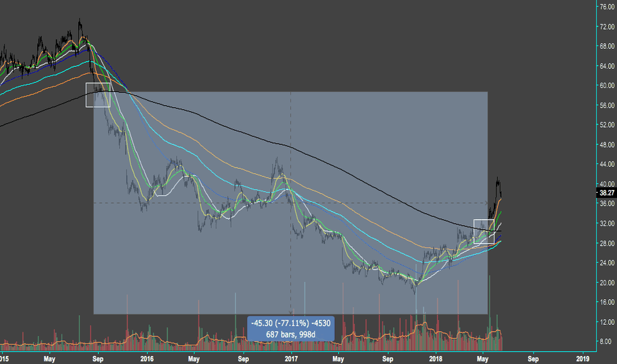Select the 28.00 price axis label

[x=607, y=243]
